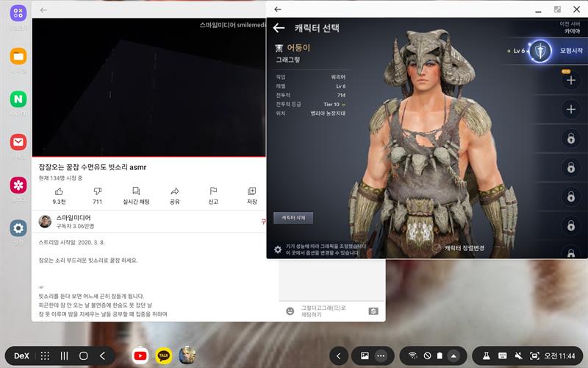Open the Samsung apps launcher icon
This screenshot has height=368, width=588.
18,13
